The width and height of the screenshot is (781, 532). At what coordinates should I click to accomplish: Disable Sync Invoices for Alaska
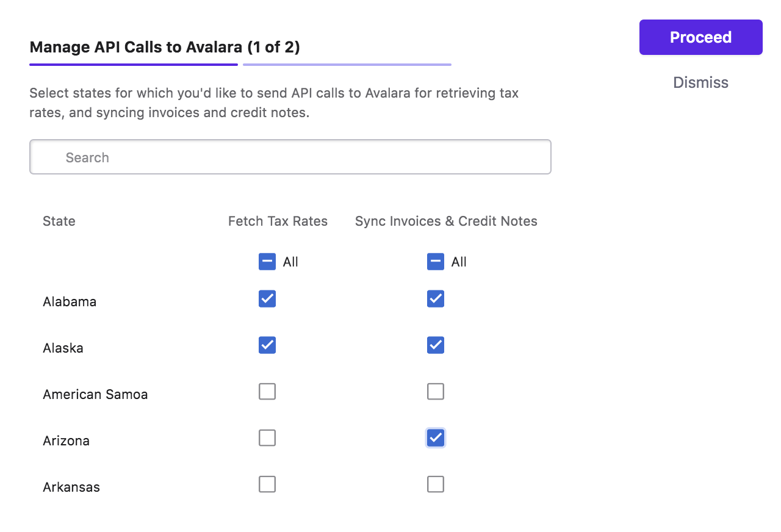click(436, 345)
